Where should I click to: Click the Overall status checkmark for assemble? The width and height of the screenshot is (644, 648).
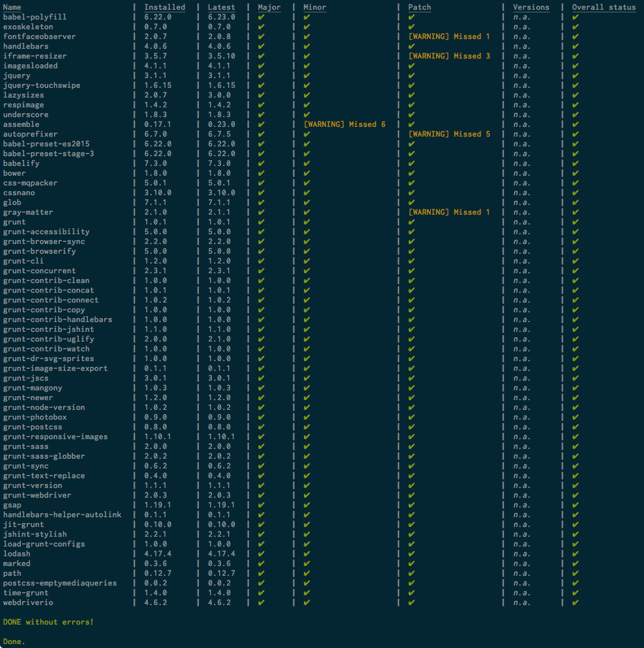point(576,124)
